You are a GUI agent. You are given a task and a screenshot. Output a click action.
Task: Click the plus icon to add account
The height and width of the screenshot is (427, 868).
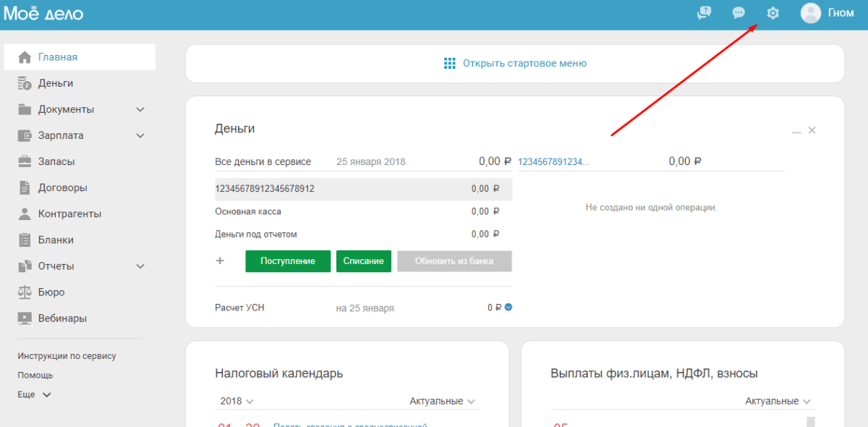click(x=221, y=261)
